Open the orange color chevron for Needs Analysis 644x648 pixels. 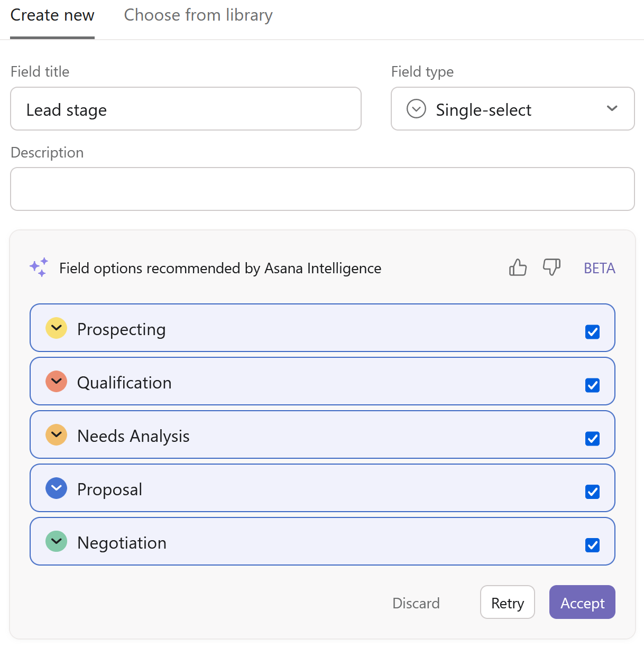tap(56, 435)
